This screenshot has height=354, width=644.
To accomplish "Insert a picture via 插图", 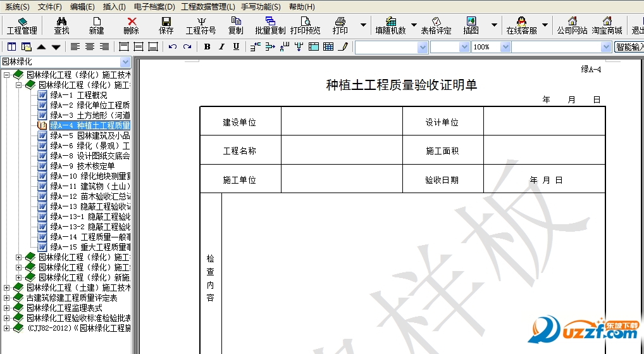I will pos(471,25).
